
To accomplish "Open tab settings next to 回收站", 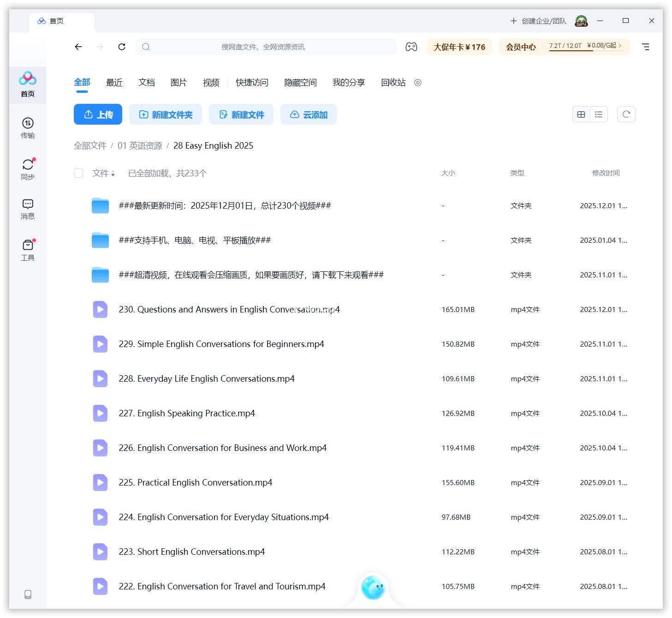I will pos(418,83).
